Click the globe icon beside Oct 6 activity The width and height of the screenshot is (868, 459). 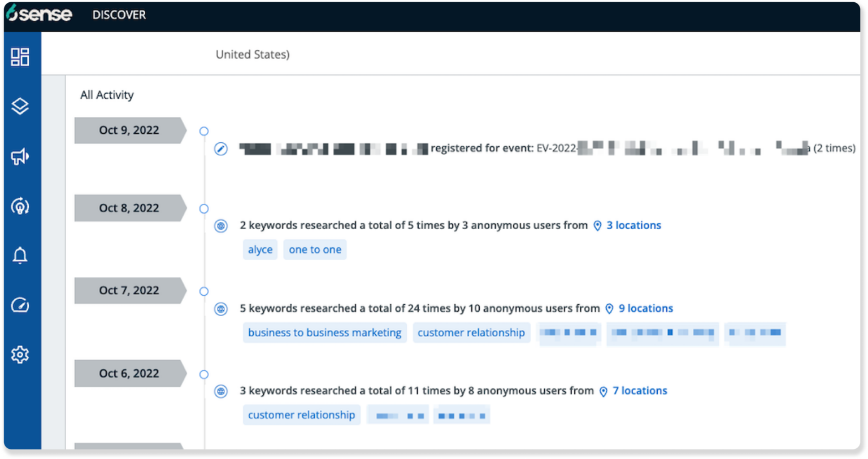pos(220,391)
